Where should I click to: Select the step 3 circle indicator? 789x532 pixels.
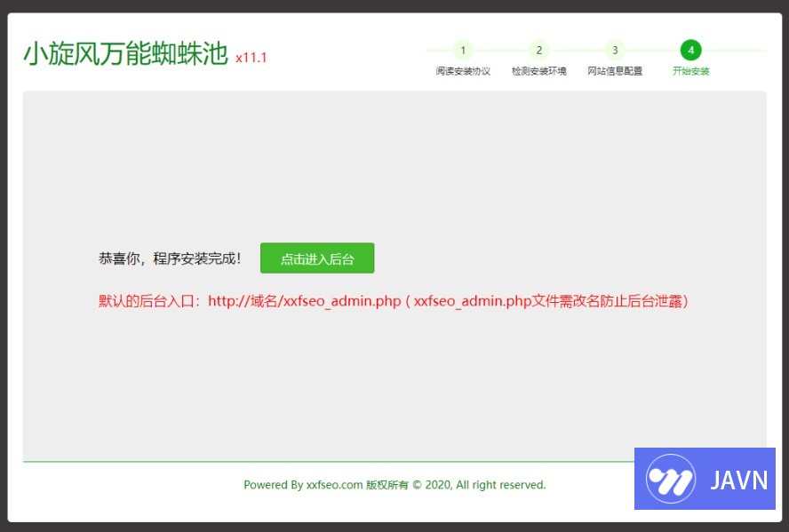point(615,50)
